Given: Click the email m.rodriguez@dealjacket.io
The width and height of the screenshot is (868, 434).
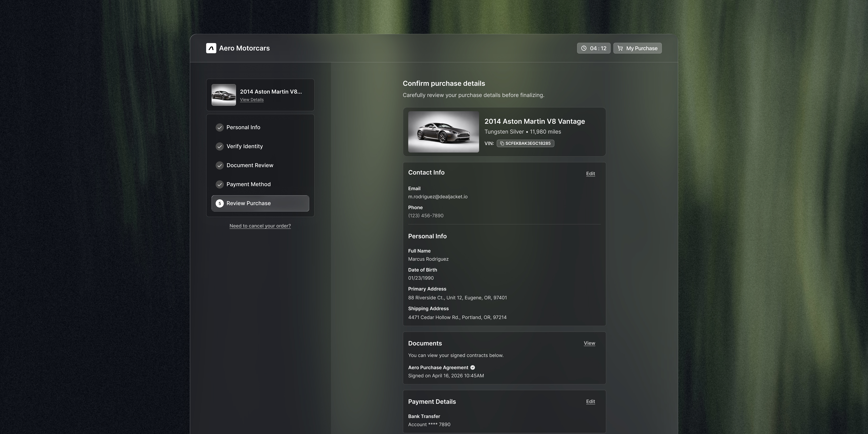Looking at the screenshot, I should point(438,197).
